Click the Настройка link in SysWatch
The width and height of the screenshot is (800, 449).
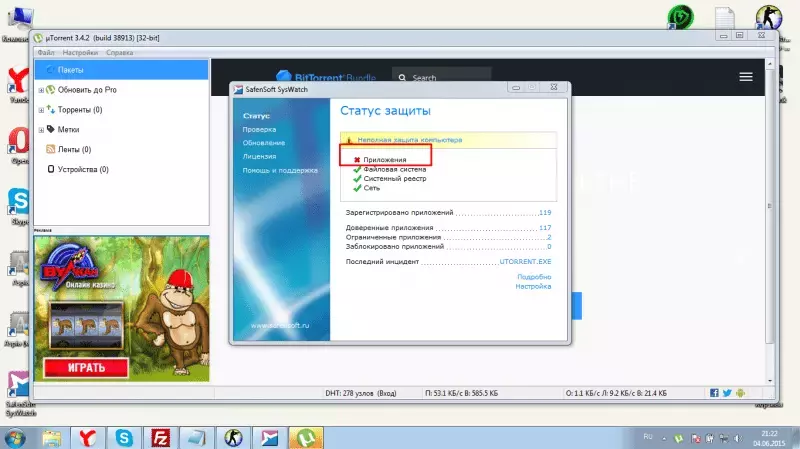click(x=533, y=286)
